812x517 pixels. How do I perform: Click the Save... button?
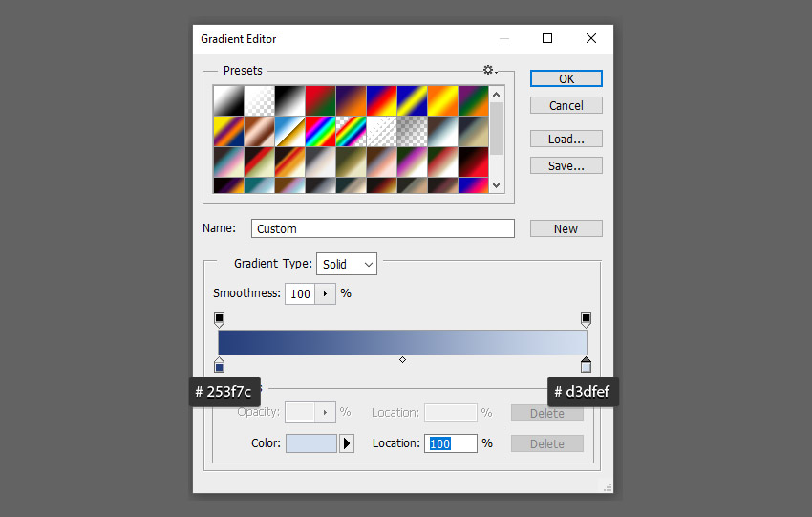[566, 165]
